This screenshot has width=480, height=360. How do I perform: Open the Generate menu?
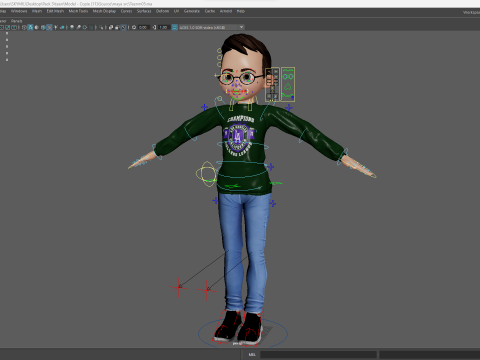192,11
